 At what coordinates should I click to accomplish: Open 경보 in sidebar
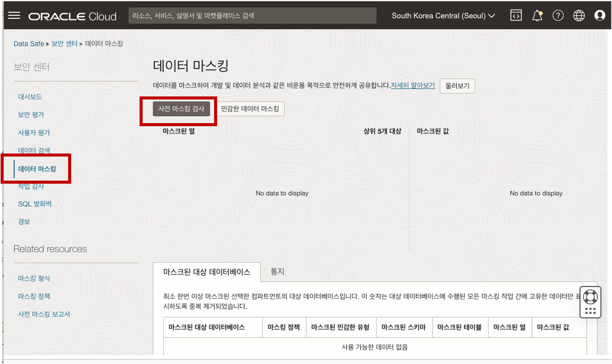coord(24,222)
